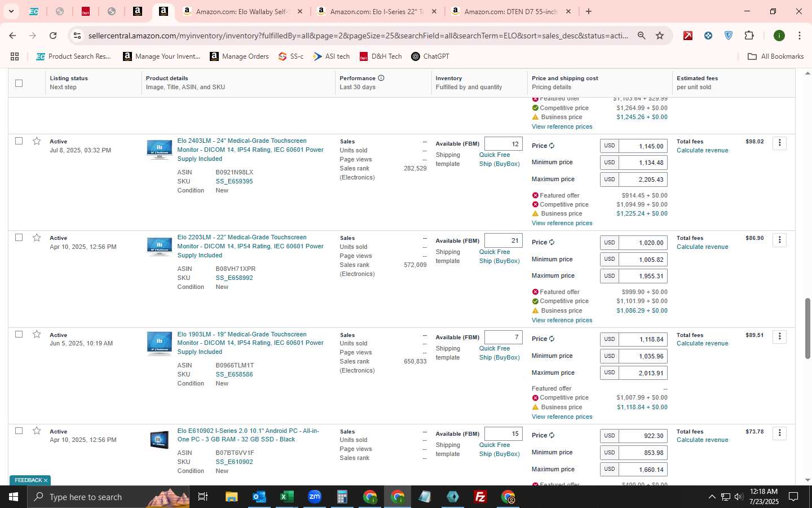Screen dimensions: 812x508
Task: View reference prices for Elo 2203LM
Action: (562, 320)
